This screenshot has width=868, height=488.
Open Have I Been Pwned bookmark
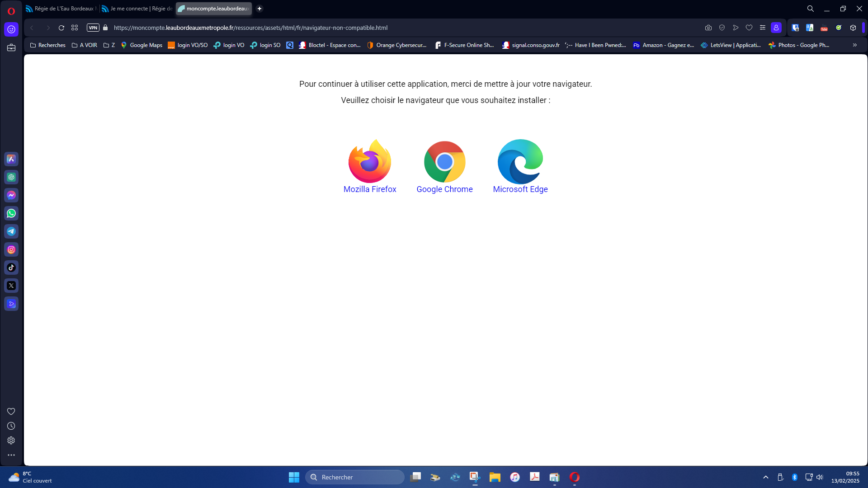pyautogui.click(x=595, y=45)
